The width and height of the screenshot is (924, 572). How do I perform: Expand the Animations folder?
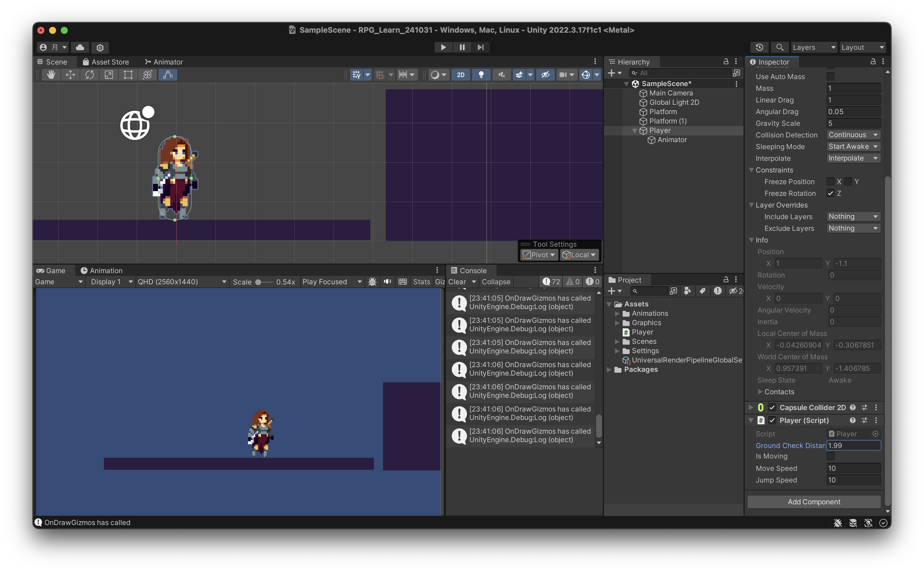point(617,313)
